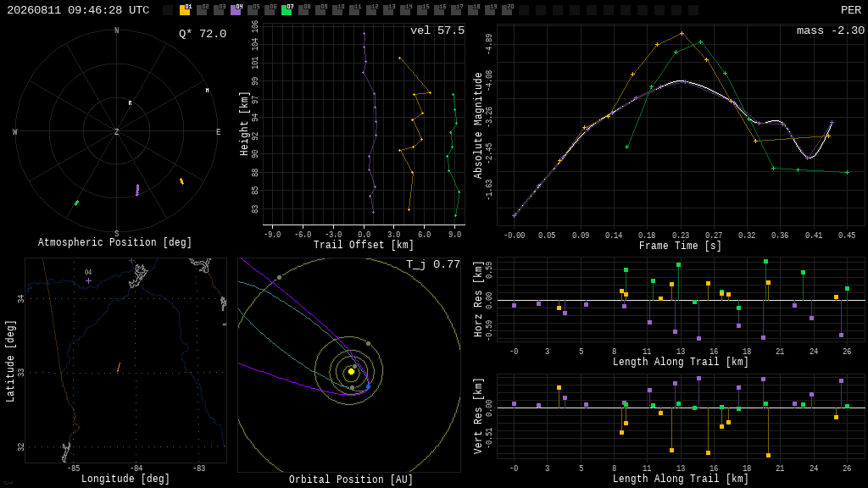Click the mass -2.30 value
The height and width of the screenshot is (488, 868).
pyautogui.click(x=831, y=30)
